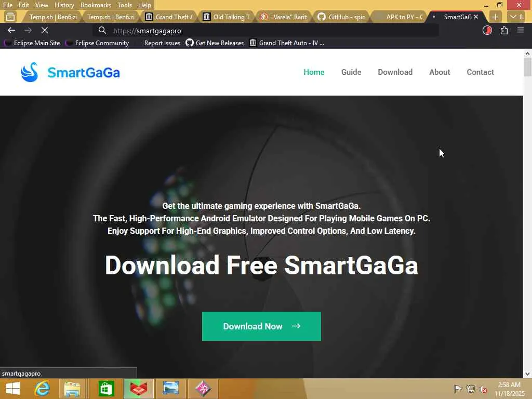The height and width of the screenshot is (399, 532).
Task: Open File Explorer from taskbar
Action: coord(72,389)
